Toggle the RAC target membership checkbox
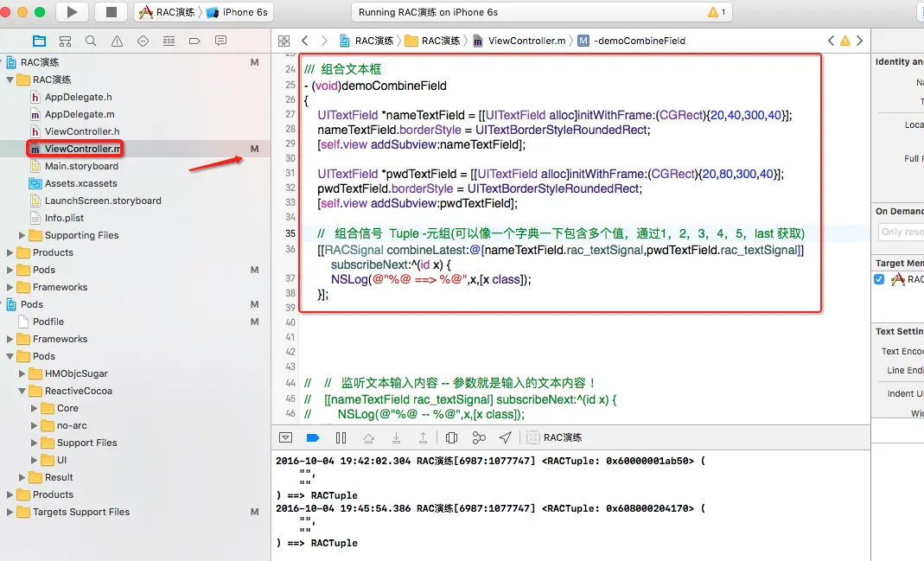The image size is (924, 561). tap(879, 279)
